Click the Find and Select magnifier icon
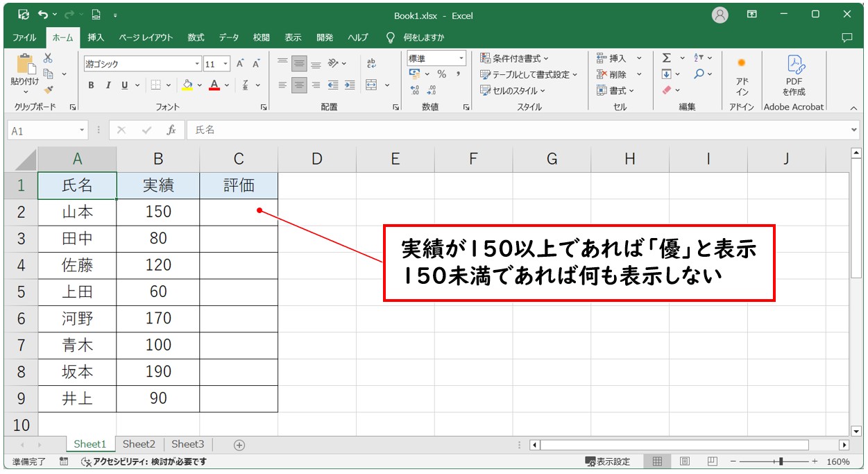 pyautogui.click(x=699, y=74)
